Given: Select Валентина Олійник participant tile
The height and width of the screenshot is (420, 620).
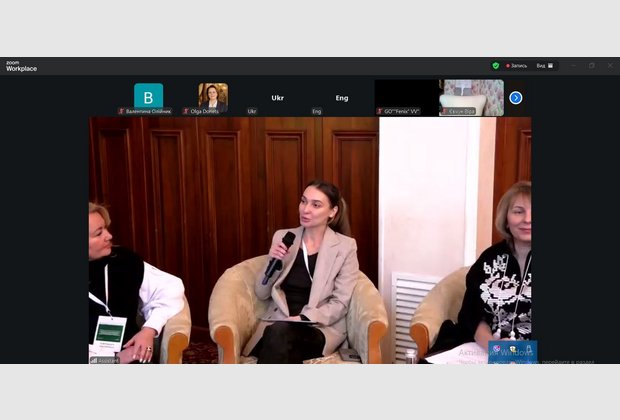Looking at the screenshot, I should 148,98.
